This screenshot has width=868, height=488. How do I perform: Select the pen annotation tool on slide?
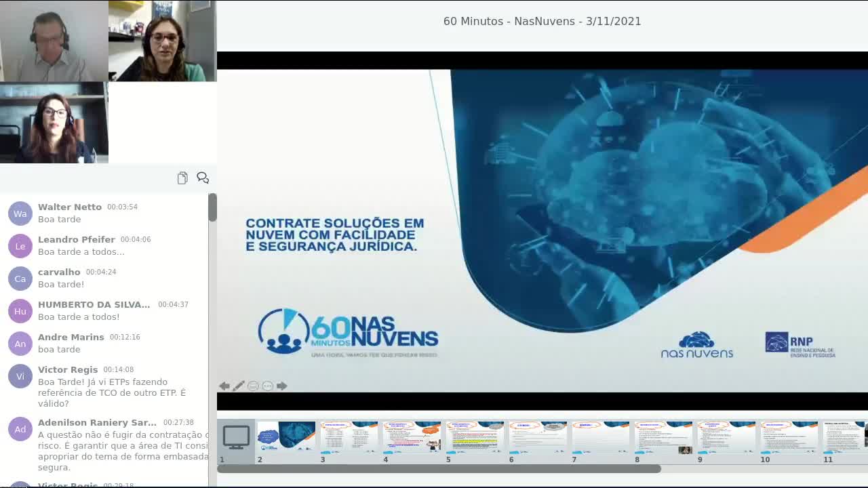point(239,386)
